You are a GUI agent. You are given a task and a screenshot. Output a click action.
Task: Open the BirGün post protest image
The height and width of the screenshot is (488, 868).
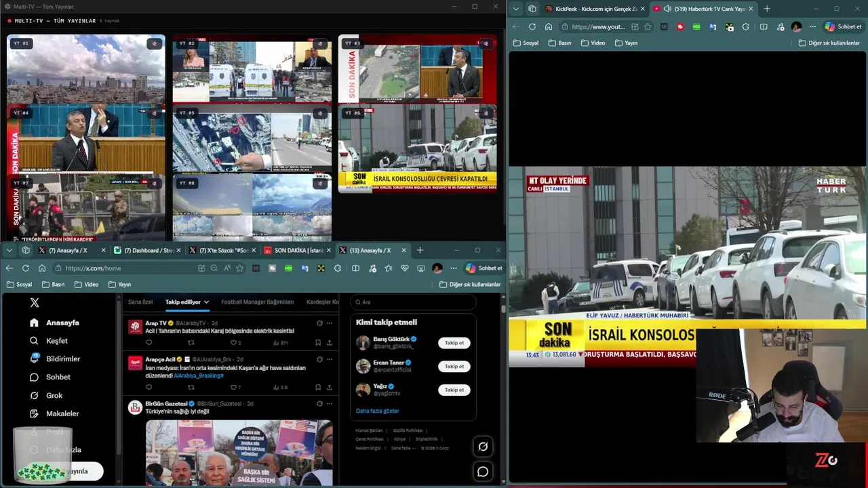(x=239, y=453)
